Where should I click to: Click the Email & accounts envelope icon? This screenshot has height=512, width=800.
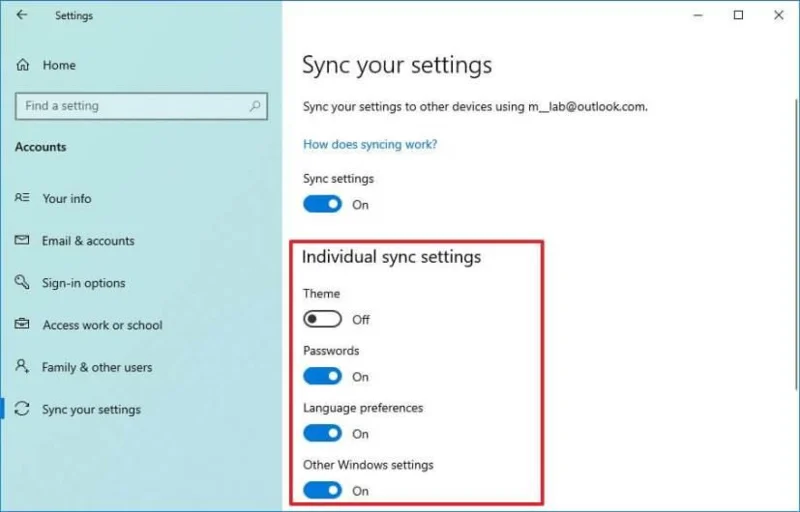click(x=22, y=240)
